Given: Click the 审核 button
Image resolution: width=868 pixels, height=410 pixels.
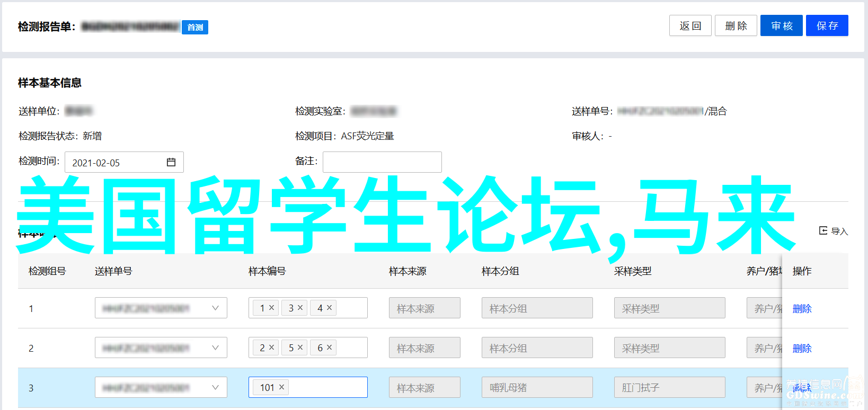Looking at the screenshot, I should 782,25.
